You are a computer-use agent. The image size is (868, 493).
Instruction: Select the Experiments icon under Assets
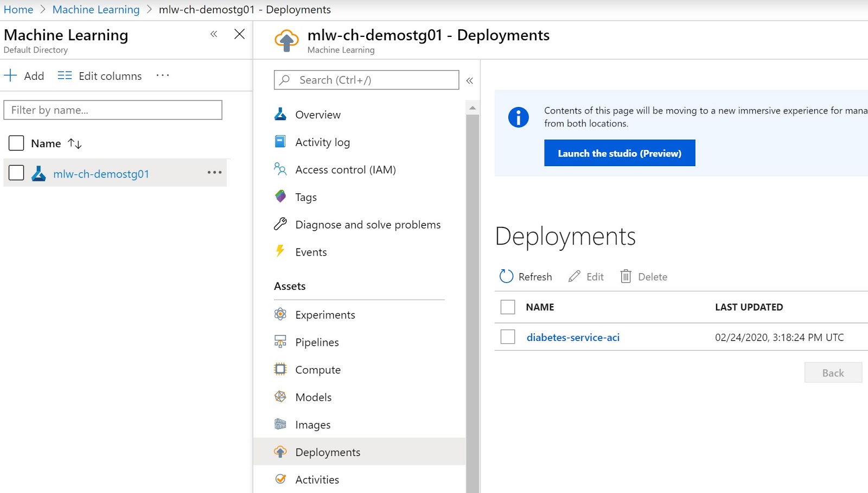pyautogui.click(x=280, y=314)
